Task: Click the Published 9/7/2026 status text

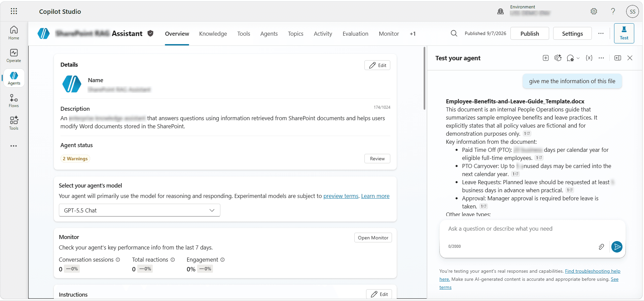Action: click(485, 33)
